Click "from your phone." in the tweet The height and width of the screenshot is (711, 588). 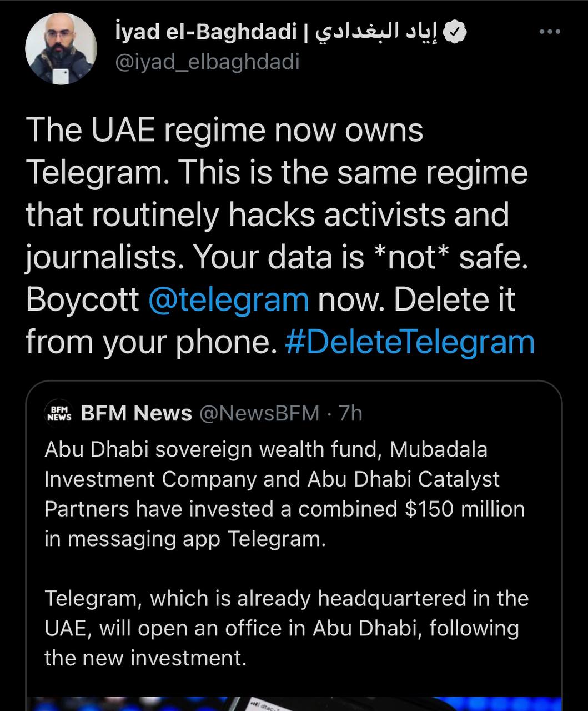pyautogui.click(x=151, y=342)
